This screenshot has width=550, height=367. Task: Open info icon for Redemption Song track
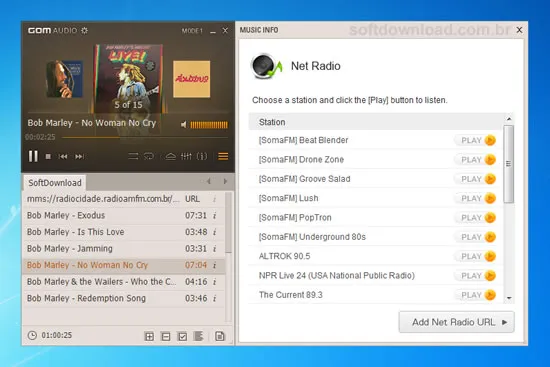coord(214,298)
